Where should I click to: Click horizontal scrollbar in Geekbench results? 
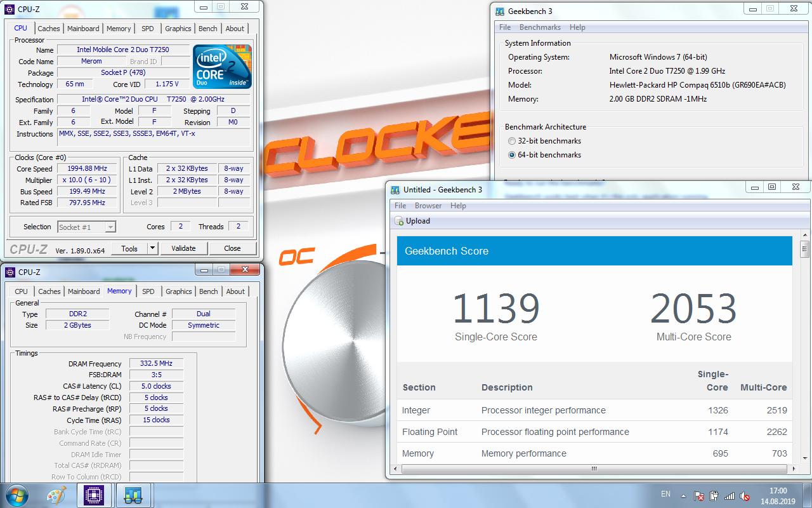click(x=594, y=470)
